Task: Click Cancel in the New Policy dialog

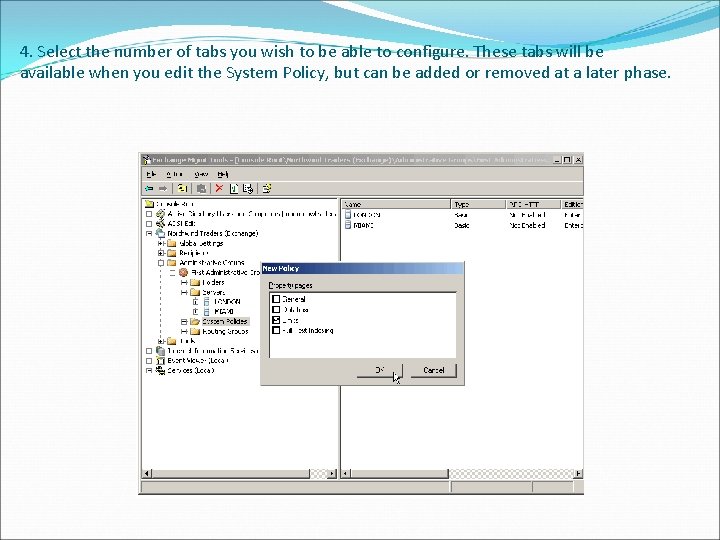Action: pos(433,370)
